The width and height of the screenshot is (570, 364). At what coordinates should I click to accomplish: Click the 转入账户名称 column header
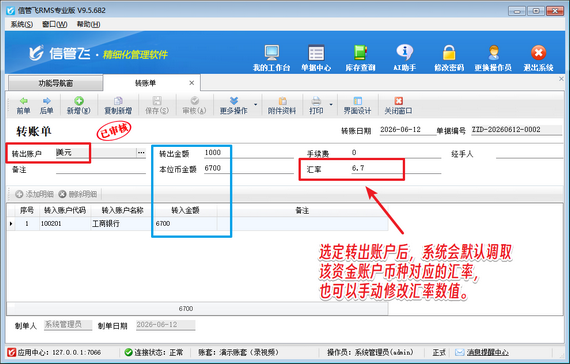(x=123, y=211)
